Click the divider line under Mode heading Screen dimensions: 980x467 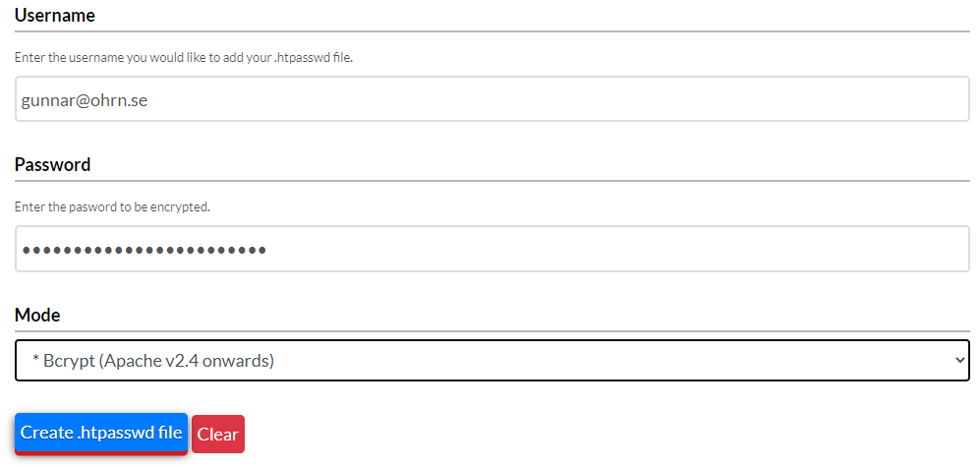point(491,330)
